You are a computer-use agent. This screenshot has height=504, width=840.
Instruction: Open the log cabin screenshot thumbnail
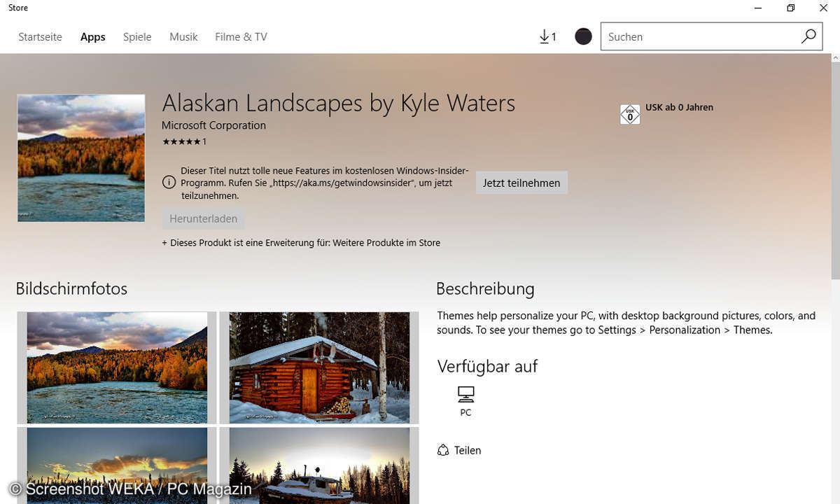point(319,367)
